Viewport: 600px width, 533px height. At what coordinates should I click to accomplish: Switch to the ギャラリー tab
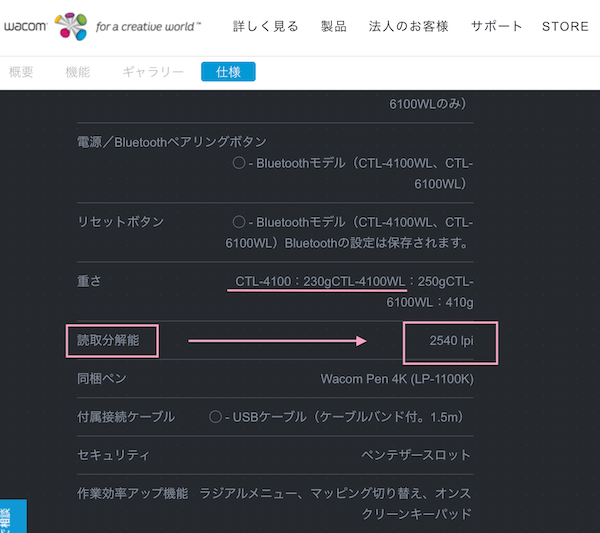[153, 72]
